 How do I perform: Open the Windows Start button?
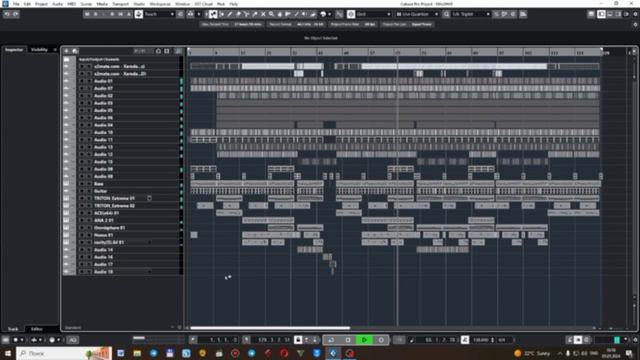[7, 353]
